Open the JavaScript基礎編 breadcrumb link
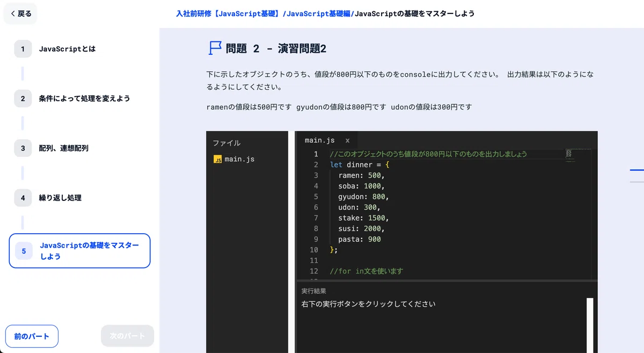Screen dimensions: 644x353 tap(318, 13)
